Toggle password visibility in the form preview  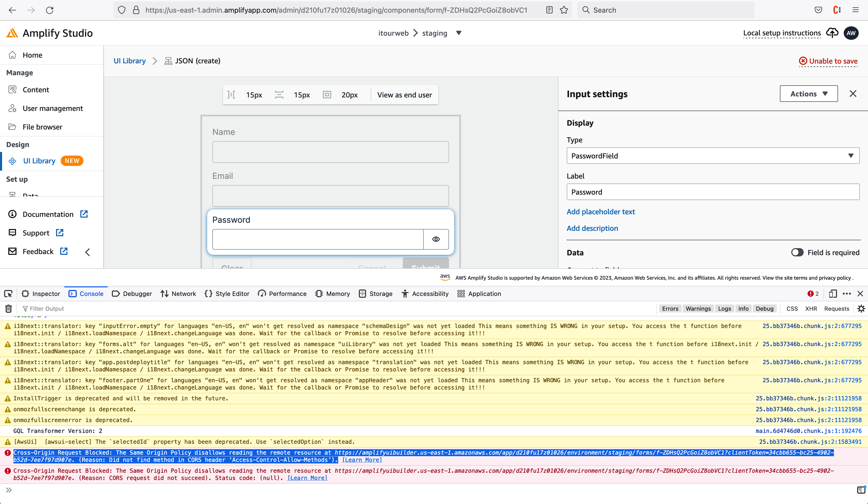[436, 239]
